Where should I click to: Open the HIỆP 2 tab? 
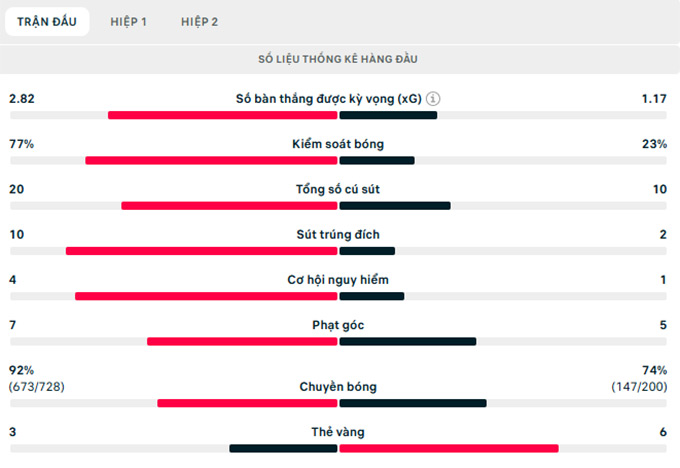coord(200,21)
